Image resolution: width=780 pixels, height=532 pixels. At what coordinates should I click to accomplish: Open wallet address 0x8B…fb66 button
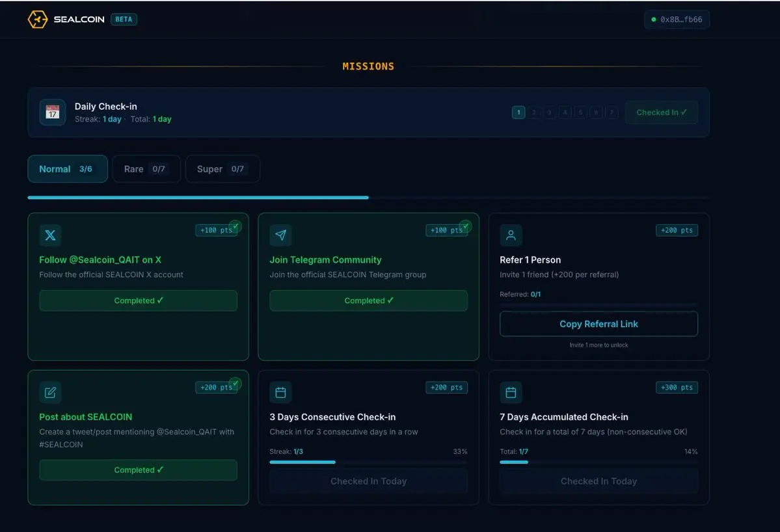point(677,20)
